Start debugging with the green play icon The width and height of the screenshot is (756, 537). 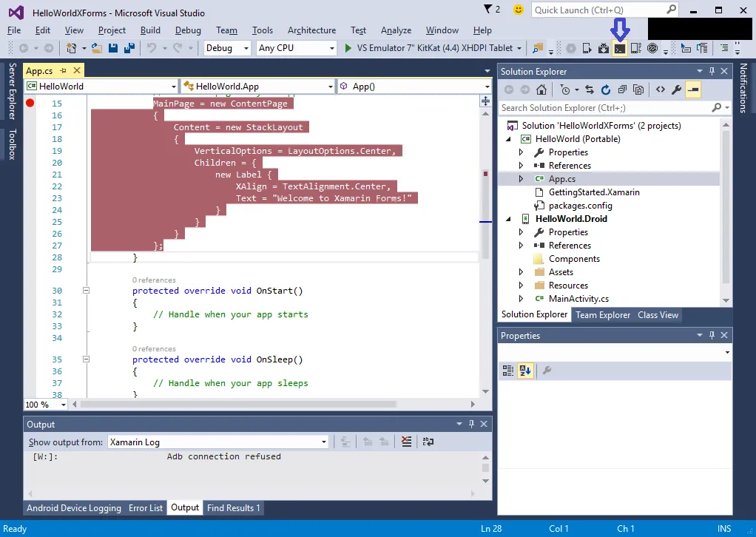tap(348, 48)
